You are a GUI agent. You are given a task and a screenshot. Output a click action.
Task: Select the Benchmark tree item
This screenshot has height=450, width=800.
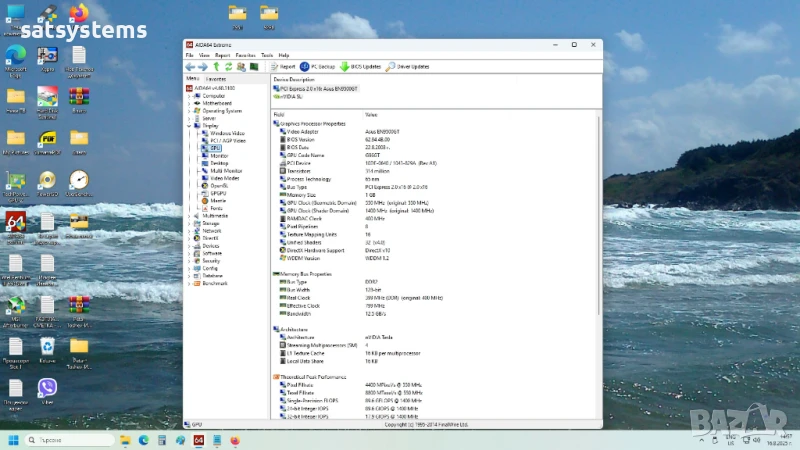coord(215,283)
